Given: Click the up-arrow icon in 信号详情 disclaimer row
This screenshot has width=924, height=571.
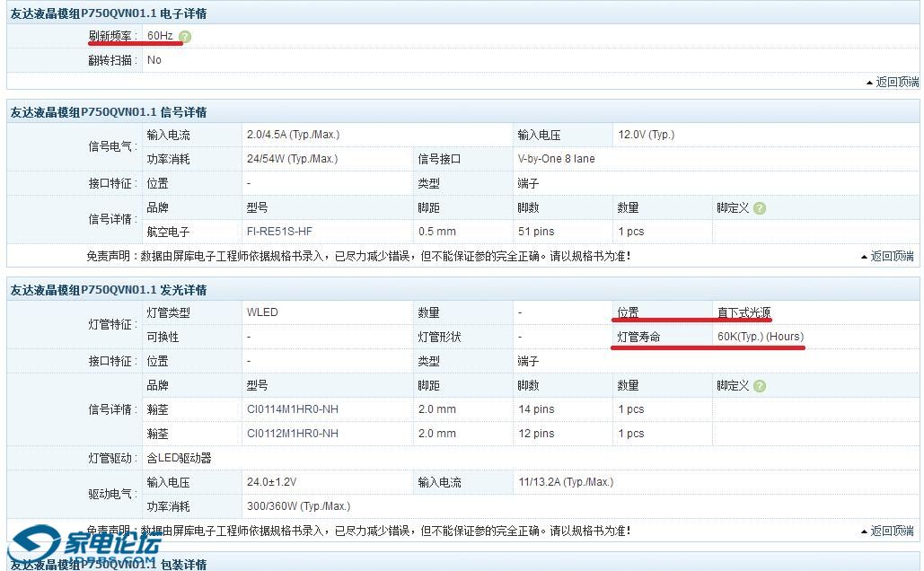Looking at the screenshot, I should tap(864, 257).
